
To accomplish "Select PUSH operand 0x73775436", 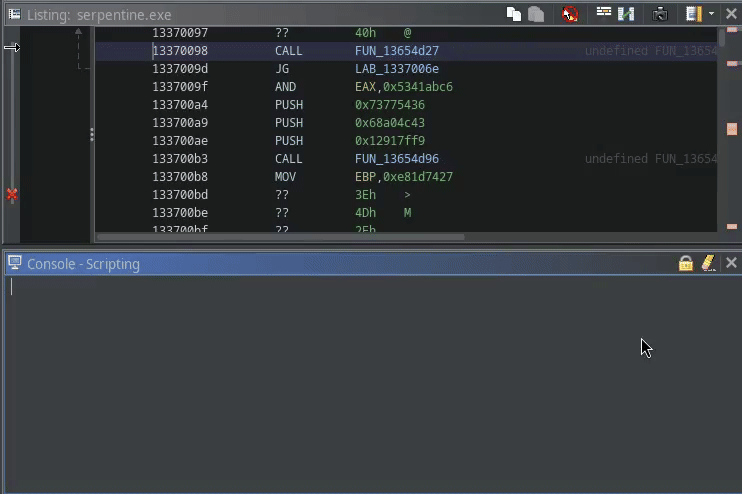I will pyautogui.click(x=390, y=105).
